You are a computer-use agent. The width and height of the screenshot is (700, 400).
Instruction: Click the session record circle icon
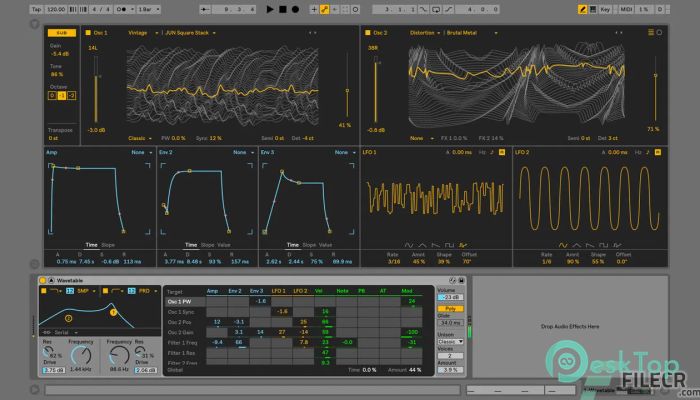[x=355, y=9]
